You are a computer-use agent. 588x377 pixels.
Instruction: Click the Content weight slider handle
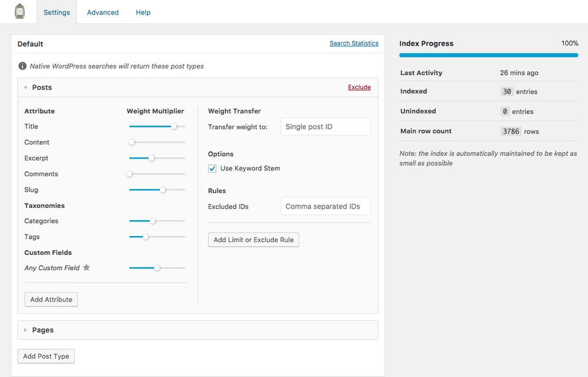point(132,142)
